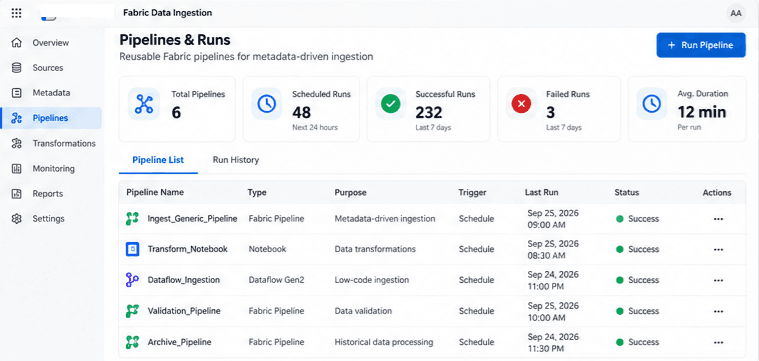Open actions menu for Transform_Notebook
759x361 pixels.
(x=718, y=249)
